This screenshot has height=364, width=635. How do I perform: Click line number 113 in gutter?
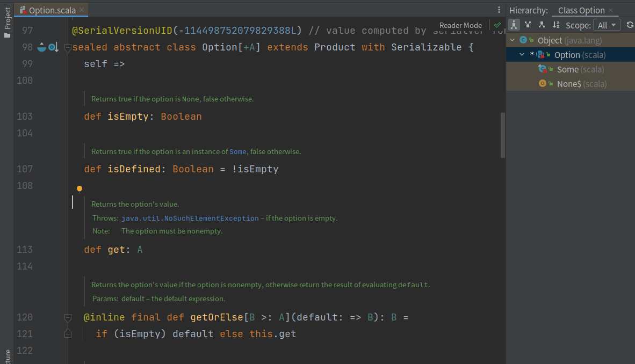(25, 250)
